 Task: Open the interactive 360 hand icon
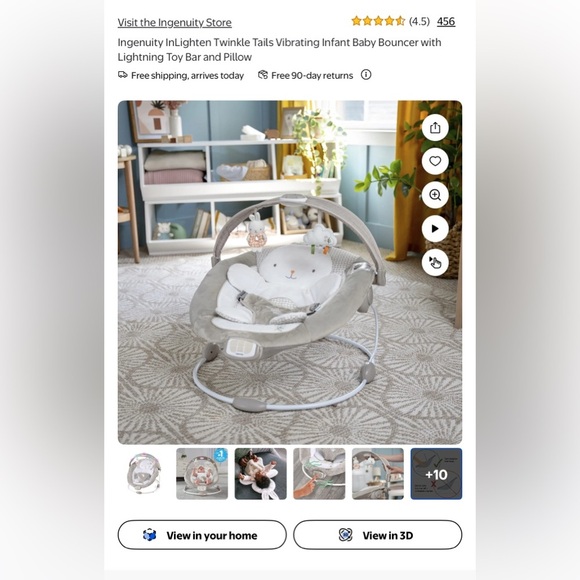click(x=435, y=262)
